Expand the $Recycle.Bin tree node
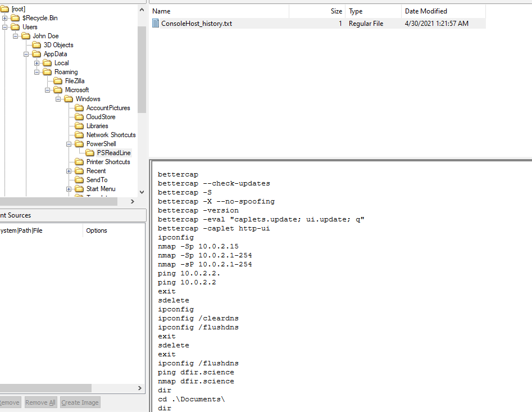This screenshot has width=532, height=412. (5, 18)
